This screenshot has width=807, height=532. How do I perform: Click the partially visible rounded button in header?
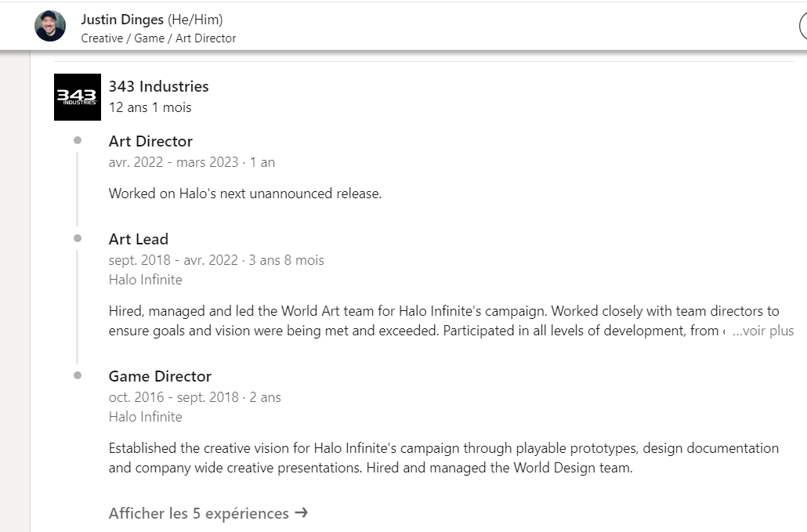coord(802,27)
